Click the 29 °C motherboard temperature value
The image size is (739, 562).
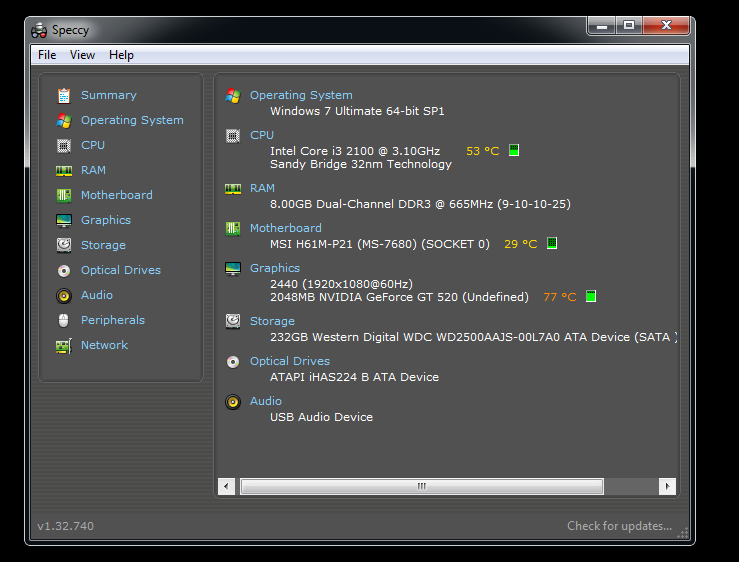click(521, 244)
